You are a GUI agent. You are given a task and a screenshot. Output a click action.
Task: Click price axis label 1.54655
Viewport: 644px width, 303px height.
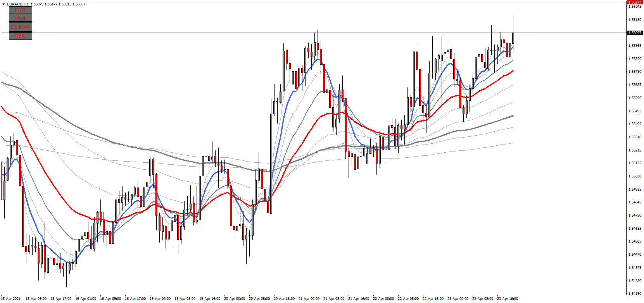coord(635,229)
